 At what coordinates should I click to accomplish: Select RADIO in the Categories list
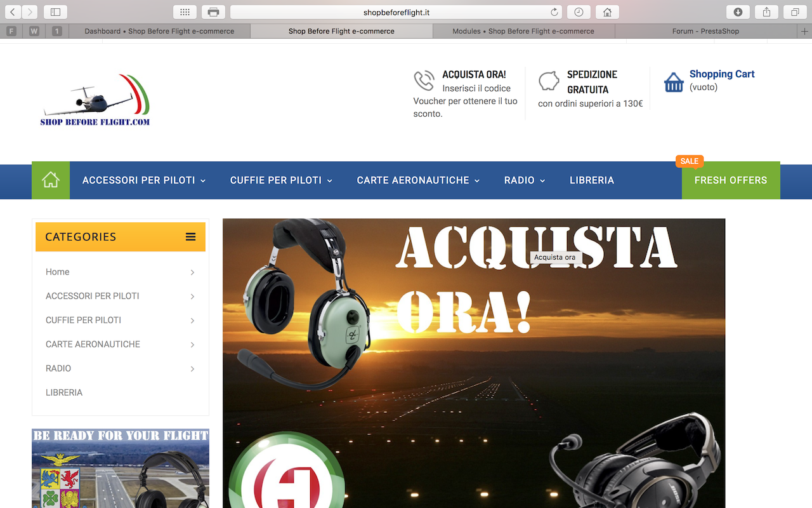58,368
